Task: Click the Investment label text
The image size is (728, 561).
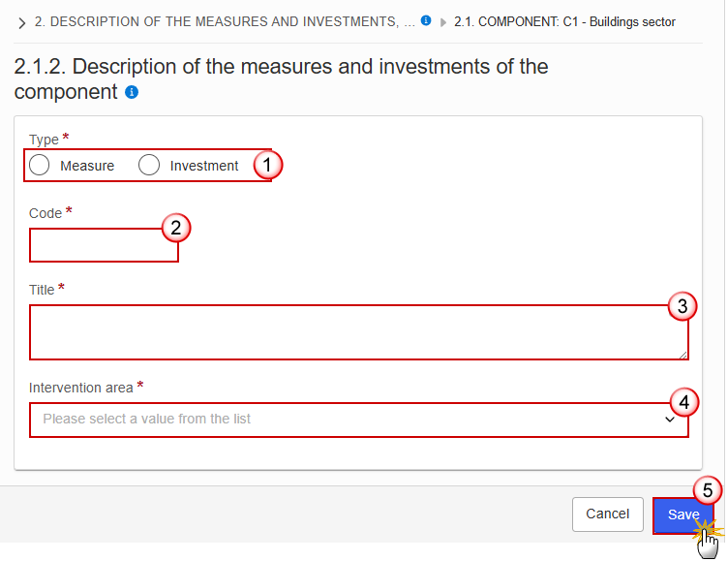Action: point(204,166)
